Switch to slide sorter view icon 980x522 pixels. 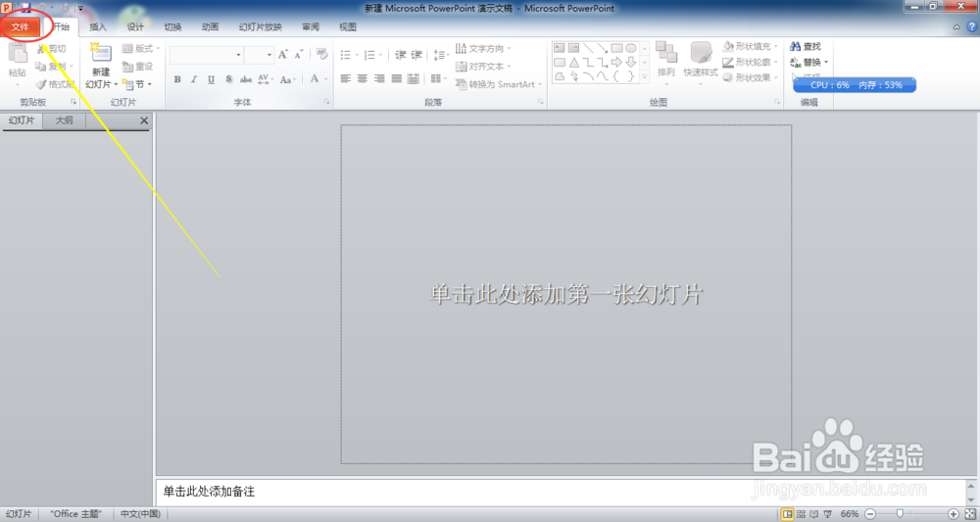(802, 514)
